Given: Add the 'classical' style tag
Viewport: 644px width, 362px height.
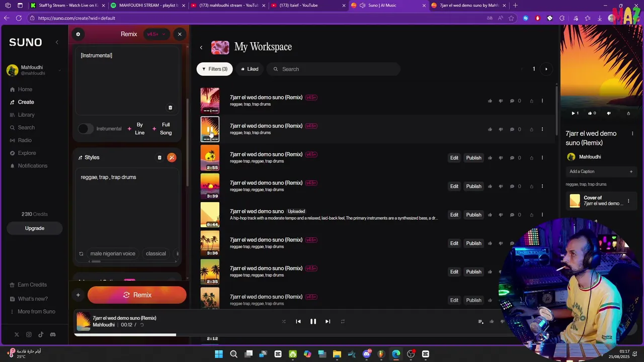Looking at the screenshot, I should tap(155, 254).
